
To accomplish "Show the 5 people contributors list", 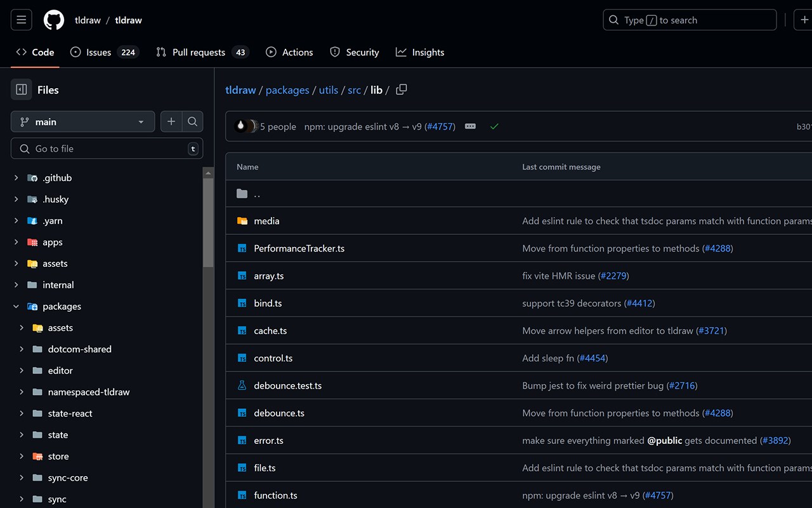I will click(278, 126).
